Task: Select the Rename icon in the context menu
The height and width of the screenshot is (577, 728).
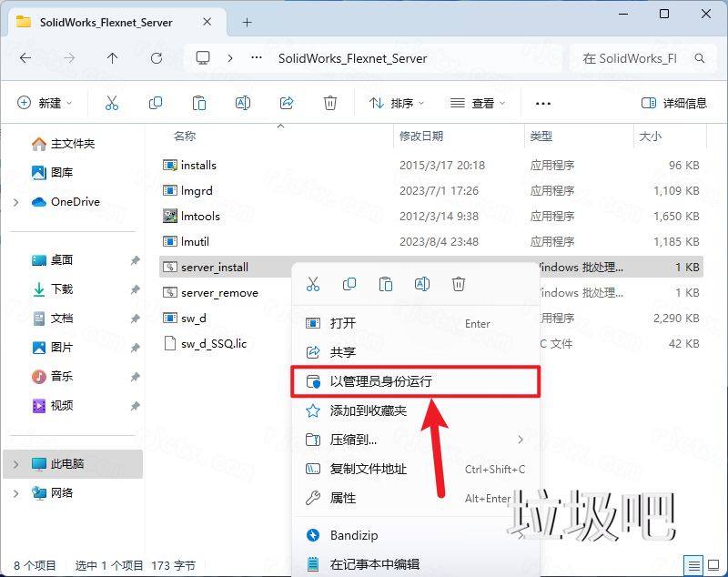Action: click(422, 284)
